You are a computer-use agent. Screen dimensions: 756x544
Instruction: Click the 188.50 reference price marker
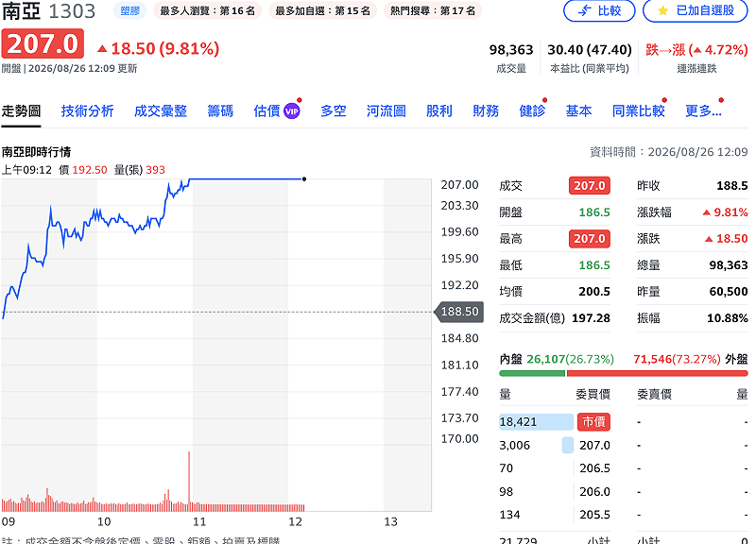pos(459,312)
